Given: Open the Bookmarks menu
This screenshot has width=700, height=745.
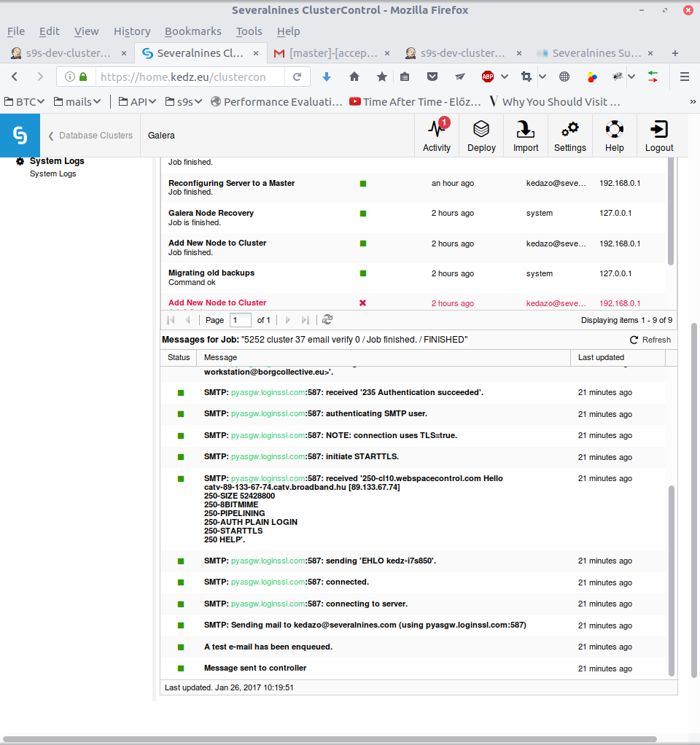Looking at the screenshot, I should tap(193, 31).
